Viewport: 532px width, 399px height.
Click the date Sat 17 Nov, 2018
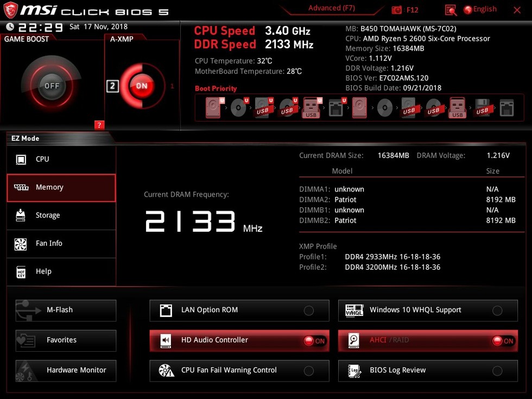[x=98, y=27]
